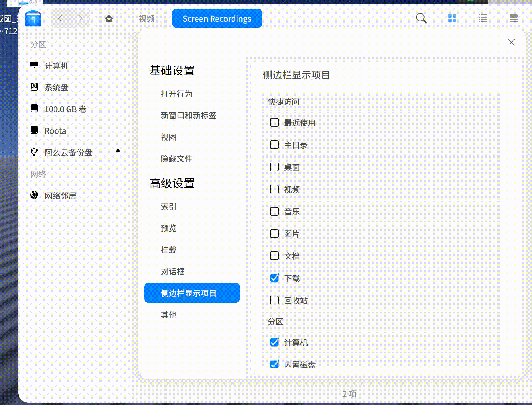Switch to the 视频 tab
The height and width of the screenshot is (405, 532).
tap(146, 19)
